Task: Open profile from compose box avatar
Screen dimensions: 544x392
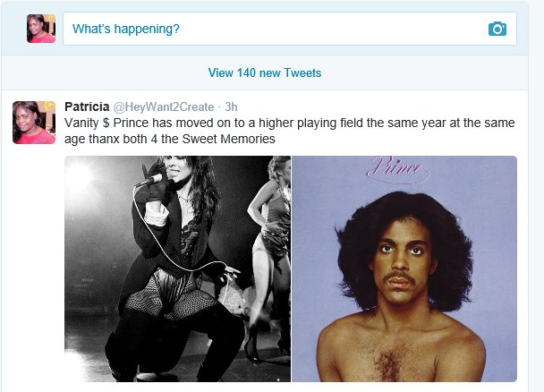Action: click(41, 29)
